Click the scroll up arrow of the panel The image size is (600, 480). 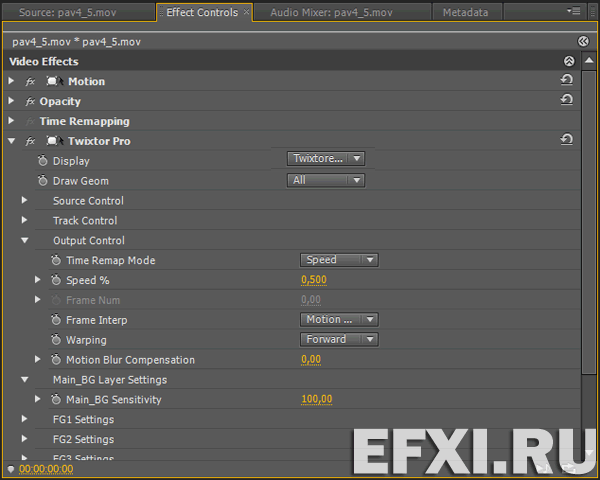(x=589, y=60)
